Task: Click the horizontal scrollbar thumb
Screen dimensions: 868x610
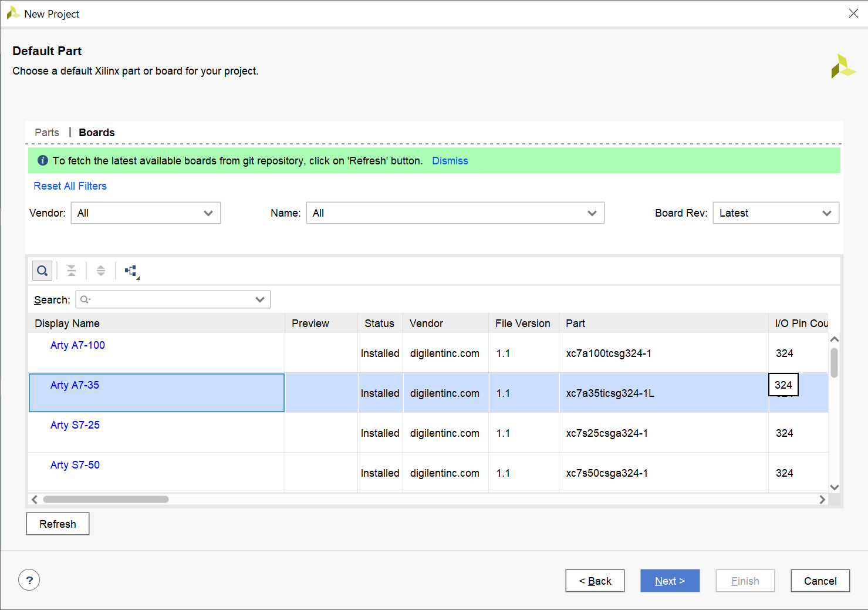Action: click(x=106, y=500)
